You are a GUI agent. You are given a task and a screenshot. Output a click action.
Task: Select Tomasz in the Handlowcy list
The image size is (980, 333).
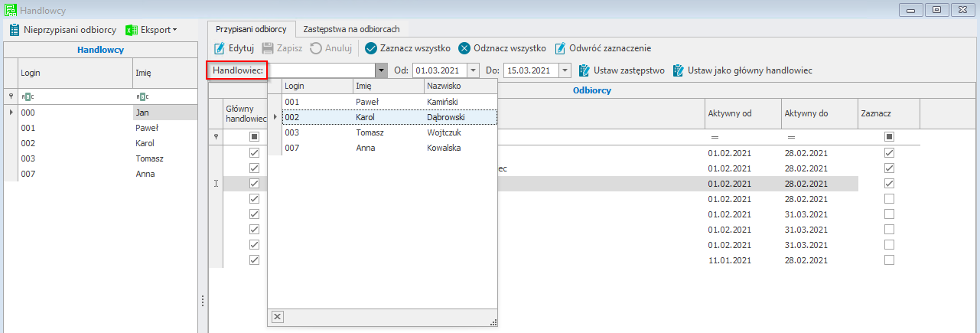[x=148, y=158]
